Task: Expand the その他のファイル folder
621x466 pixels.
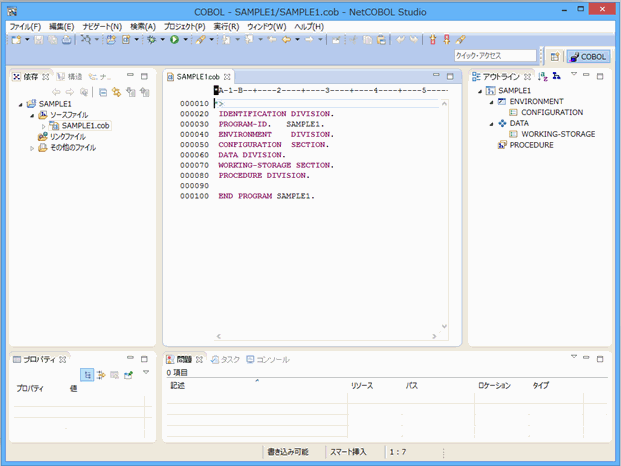Action: tap(32, 148)
